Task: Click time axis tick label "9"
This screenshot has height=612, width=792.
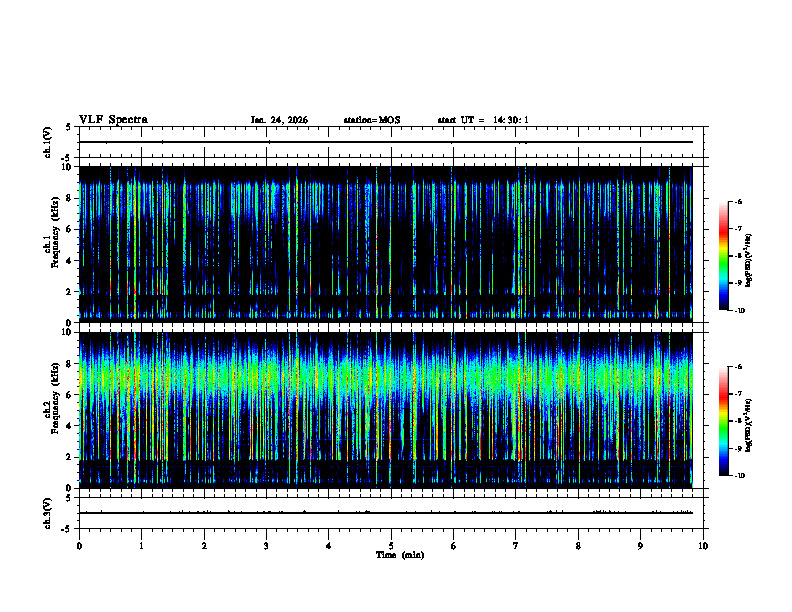Action: [640, 546]
